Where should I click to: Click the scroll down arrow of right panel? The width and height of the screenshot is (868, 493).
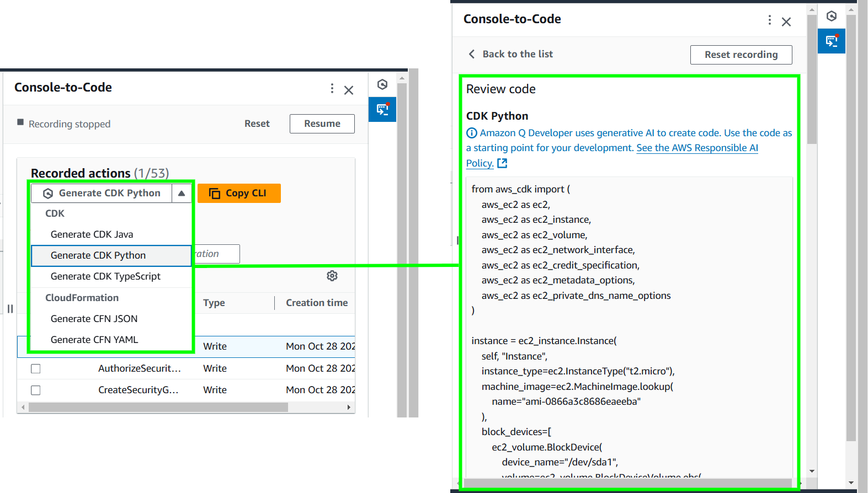tap(812, 471)
